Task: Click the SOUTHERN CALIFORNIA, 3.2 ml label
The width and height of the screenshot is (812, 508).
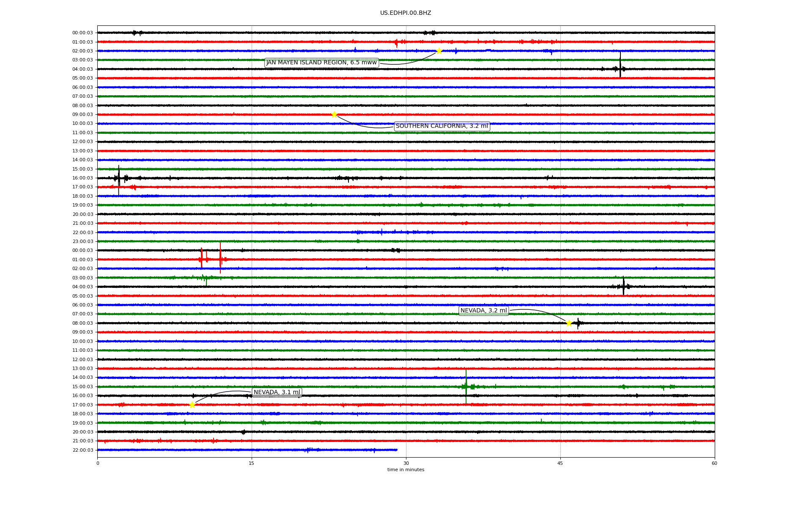Action: [442, 126]
